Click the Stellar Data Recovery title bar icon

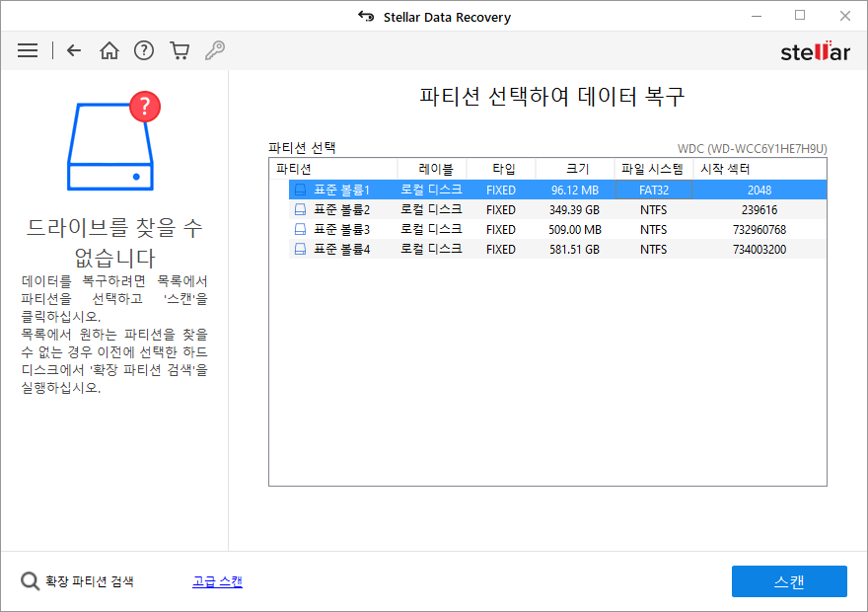click(x=366, y=16)
